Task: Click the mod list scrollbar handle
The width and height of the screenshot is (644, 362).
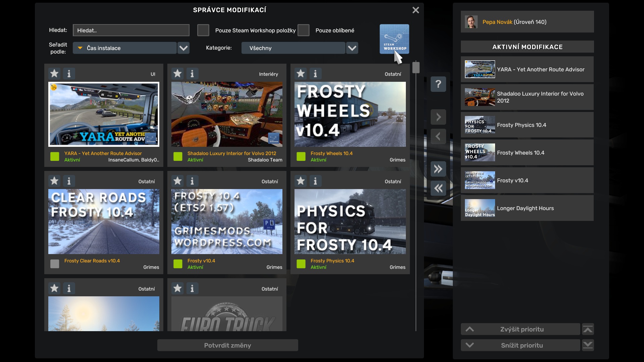Action: (x=416, y=67)
